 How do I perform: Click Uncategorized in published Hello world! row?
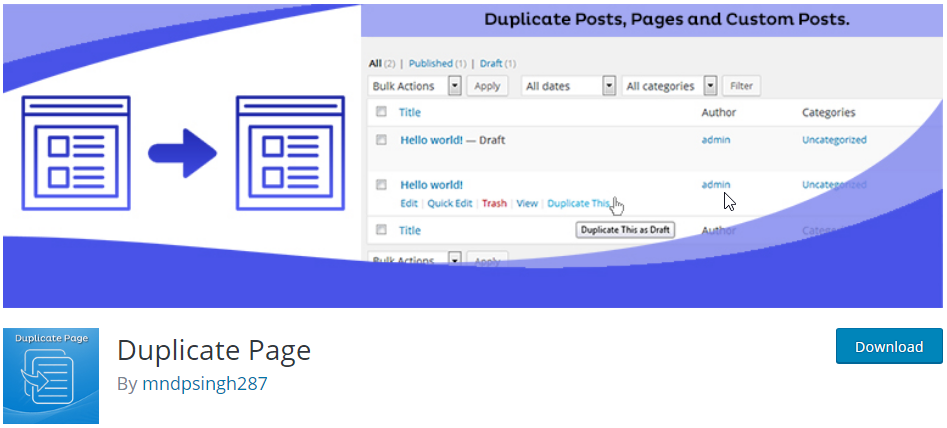coord(834,185)
